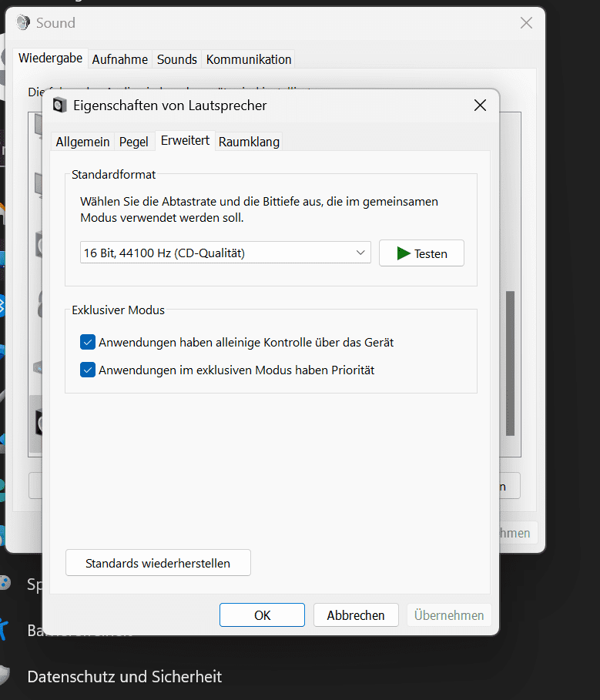Screen dimensions: 600x700
Task: Open Kommunikation tab in Sound window
Action: coord(249,59)
